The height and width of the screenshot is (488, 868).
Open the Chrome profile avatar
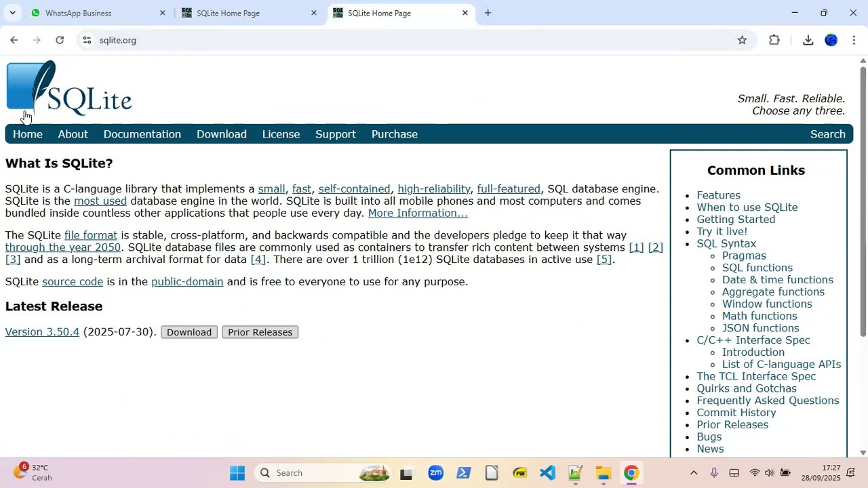(x=831, y=40)
